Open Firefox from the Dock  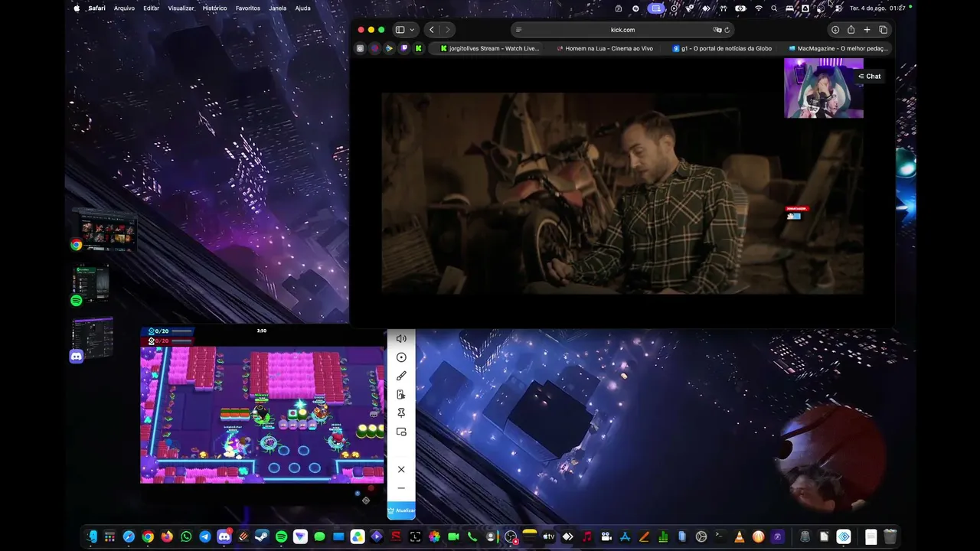point(167,536)
